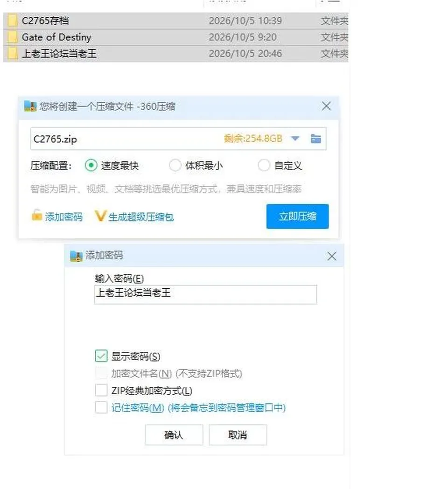Image resolution: width=448 pixels, height=489 pixels.
Task: Focus the 输入密码(E) password field
Action: pyautogui.click(x=206, y=294)
